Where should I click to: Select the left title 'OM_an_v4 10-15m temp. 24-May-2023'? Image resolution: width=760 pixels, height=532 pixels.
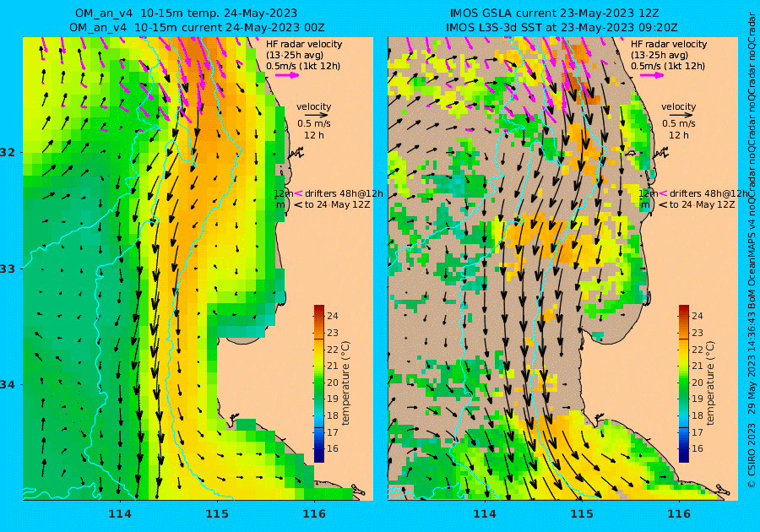point(186,13)
